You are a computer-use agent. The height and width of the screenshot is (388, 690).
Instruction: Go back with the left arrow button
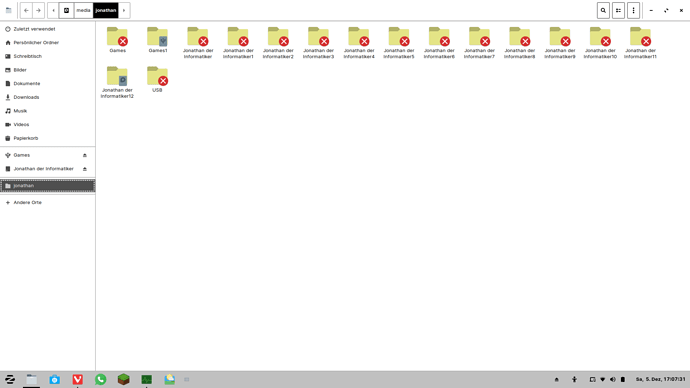pyautogui.click(x=26, y=11)
